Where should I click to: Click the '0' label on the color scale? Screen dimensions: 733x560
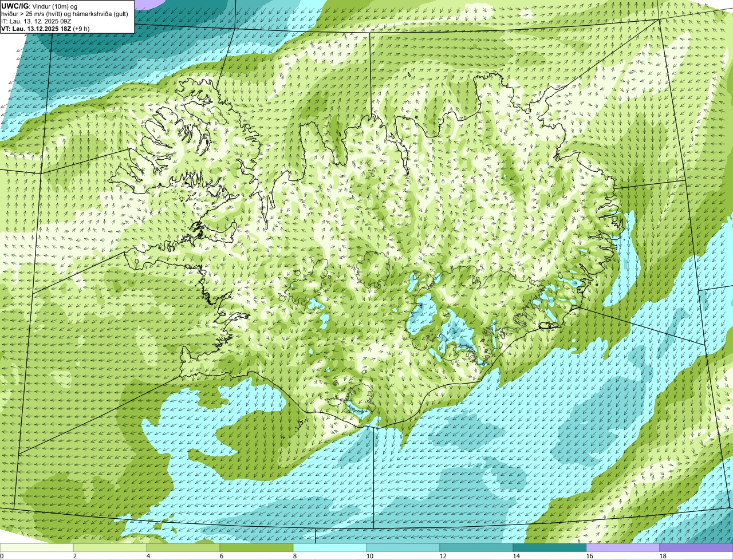[2, 556]
